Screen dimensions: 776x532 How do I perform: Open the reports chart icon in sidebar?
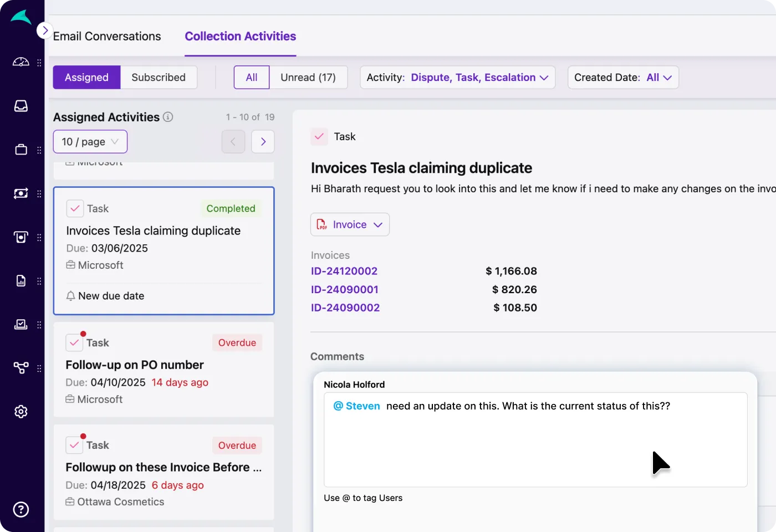pyautogui.click(x=21, y=281)
